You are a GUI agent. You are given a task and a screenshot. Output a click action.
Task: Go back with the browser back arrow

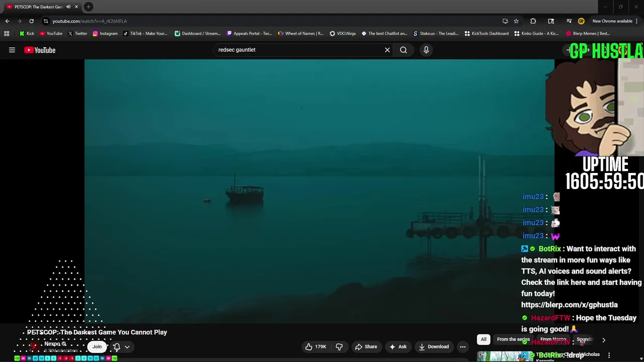7,21
